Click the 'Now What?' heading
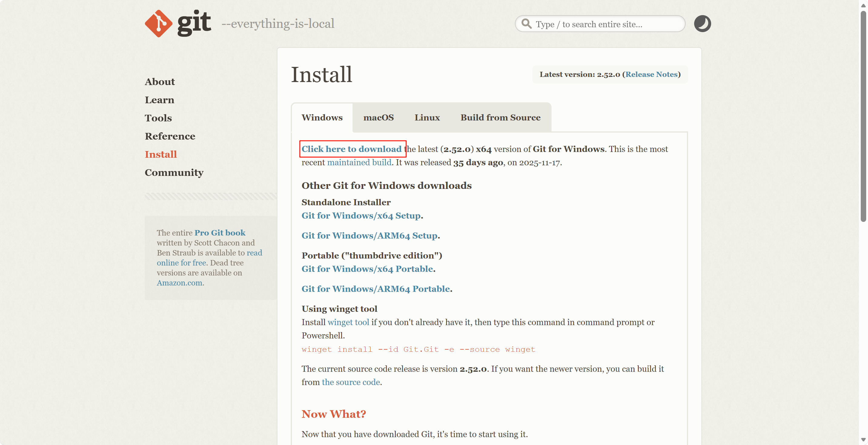868x445 pixels. (x=333, y=414)
